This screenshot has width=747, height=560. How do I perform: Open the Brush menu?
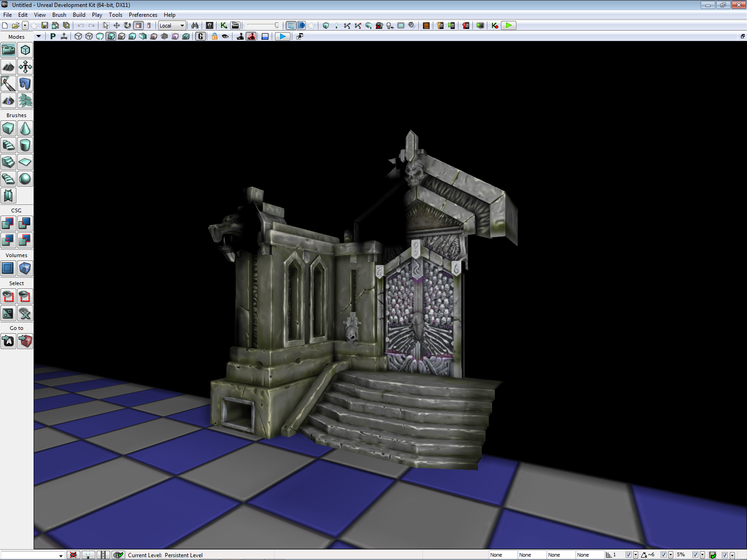pyautogui.click(x=59, y=15)
